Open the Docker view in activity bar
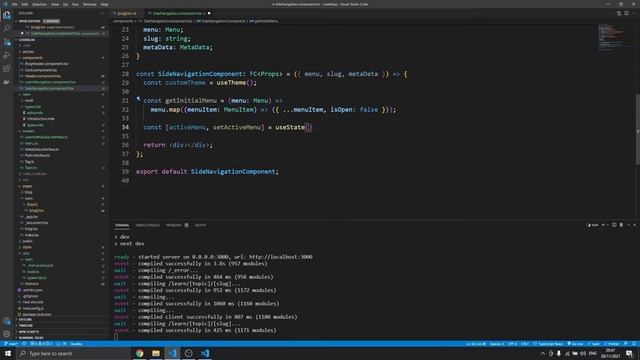 tap(7, 82)
